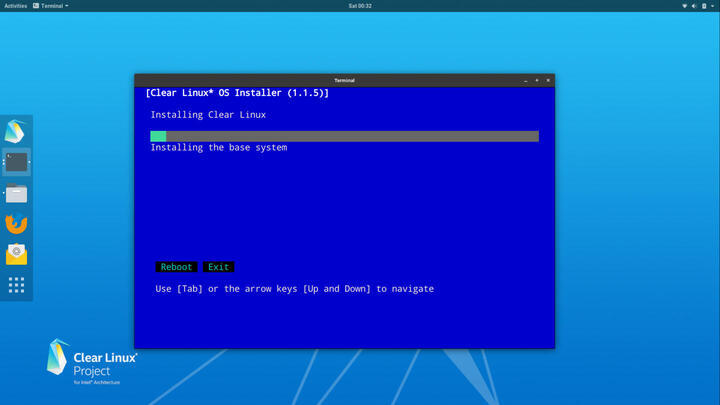The height and width of the screenshot is (405, 720).
Task: Open Terminal app menu in top bar
Action: [51, 6]
